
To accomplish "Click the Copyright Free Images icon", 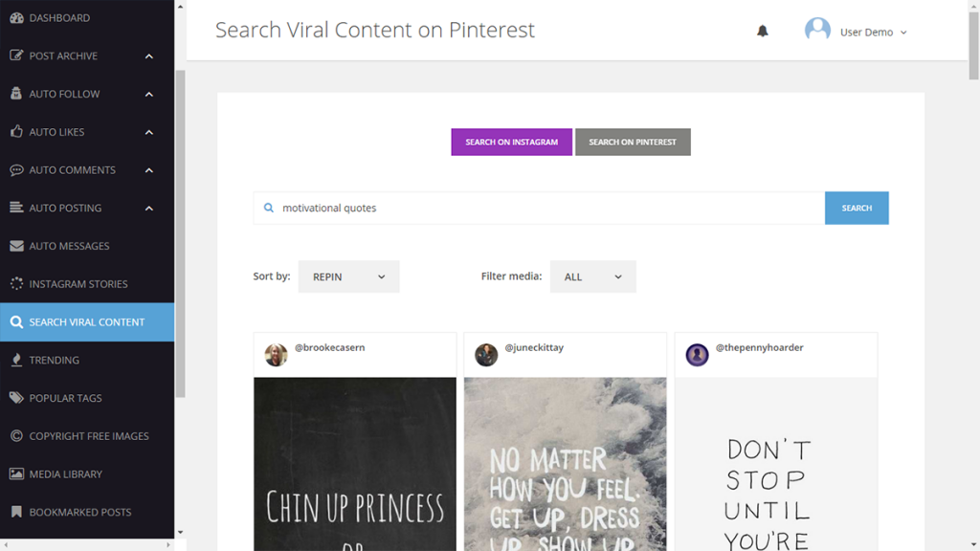I will 16,436.
